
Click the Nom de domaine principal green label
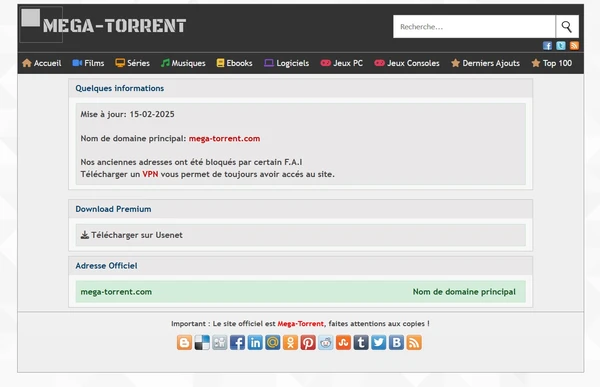464,292
